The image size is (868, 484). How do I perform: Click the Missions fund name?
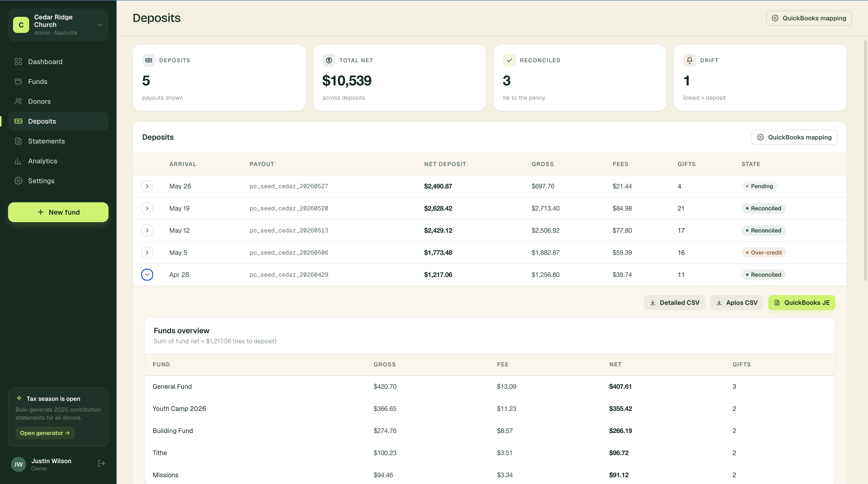pos(166,475)
